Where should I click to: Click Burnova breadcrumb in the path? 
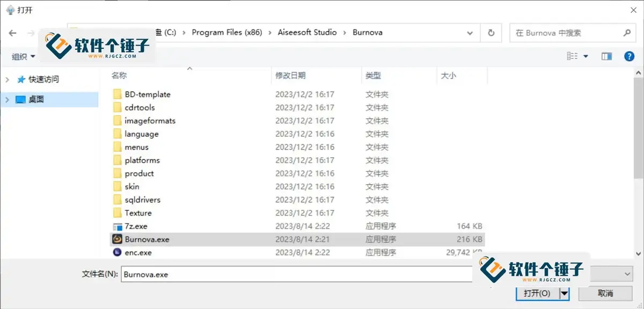pos(368,32)
